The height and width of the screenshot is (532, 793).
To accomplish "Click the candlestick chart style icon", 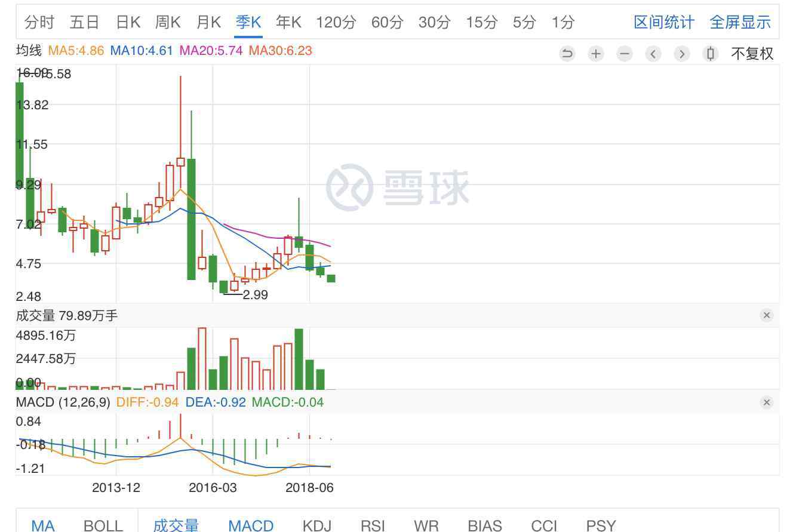I will tap(710, 54).
